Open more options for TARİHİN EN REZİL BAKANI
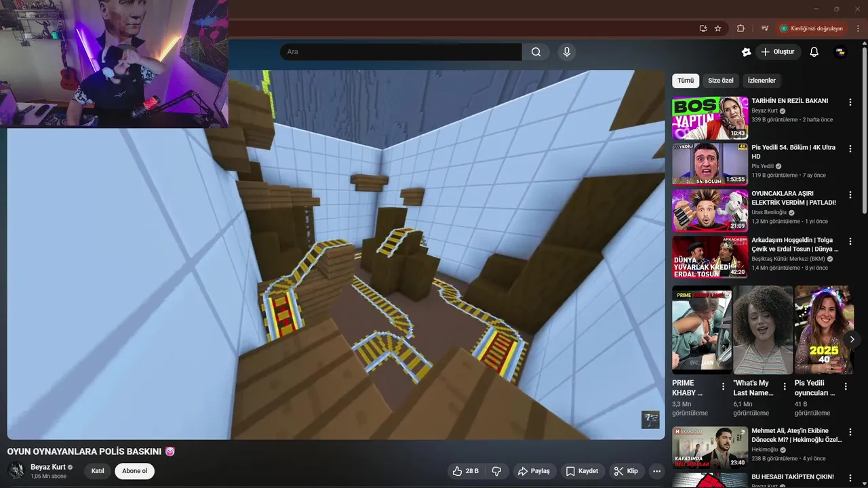This screenshot has width=868, height=488. click(850, 102)
